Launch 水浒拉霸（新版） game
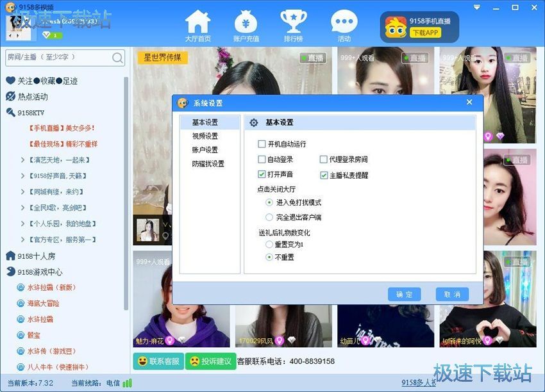Viewport: 545px width, 392px height. (x=46, y=288)
